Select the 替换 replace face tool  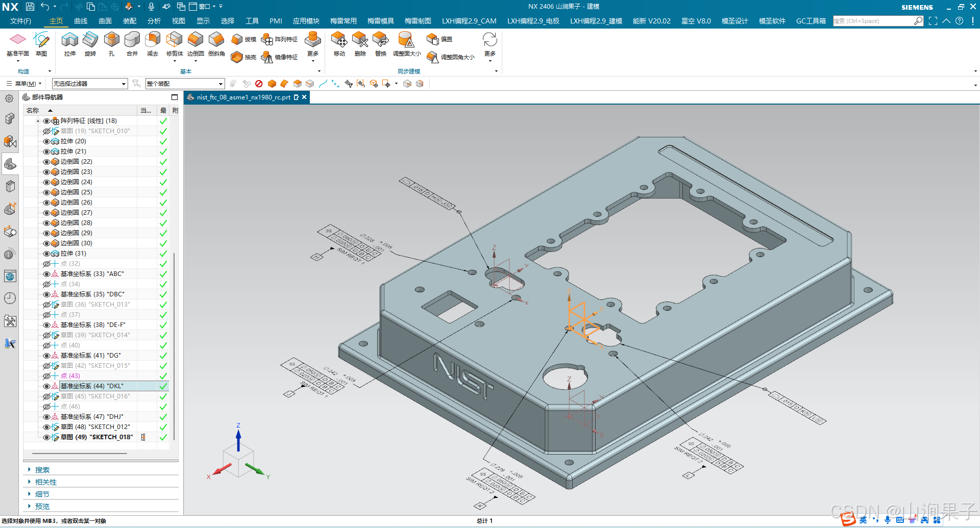coord(381,44)
